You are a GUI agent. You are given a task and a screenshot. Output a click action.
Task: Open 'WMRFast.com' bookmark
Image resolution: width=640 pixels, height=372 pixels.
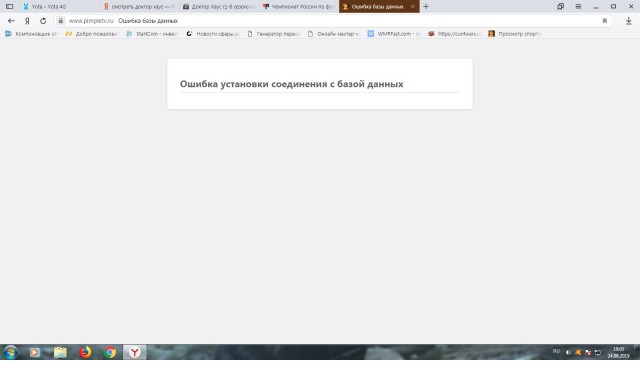tap(394, 34)
